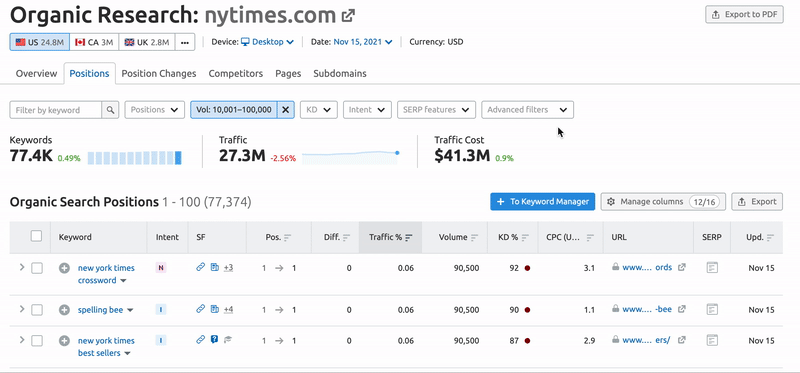Open more databases ellipsis button
Viewport: 800px width, 373px height.
(x=185, y=42)
